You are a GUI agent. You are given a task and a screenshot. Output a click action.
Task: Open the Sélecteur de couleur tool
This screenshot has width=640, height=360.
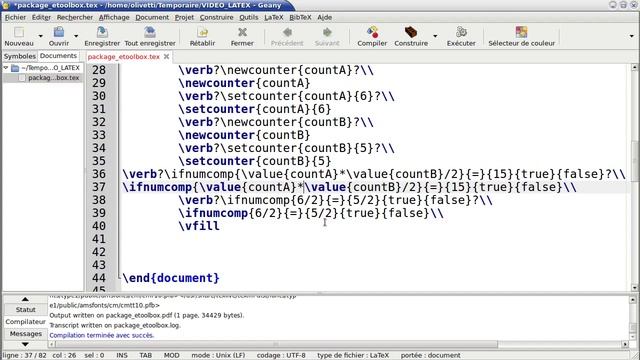(521, 32)
